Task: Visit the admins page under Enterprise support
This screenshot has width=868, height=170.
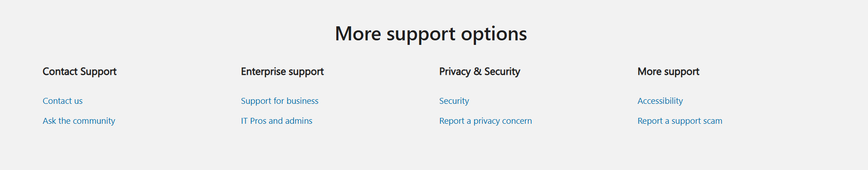Action: (276, 121)
